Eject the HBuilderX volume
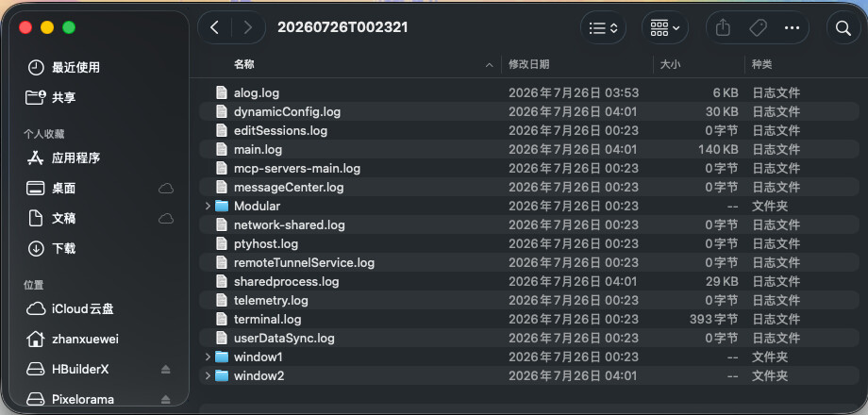This screenshot has height=415, width=868. click(165, 370)
